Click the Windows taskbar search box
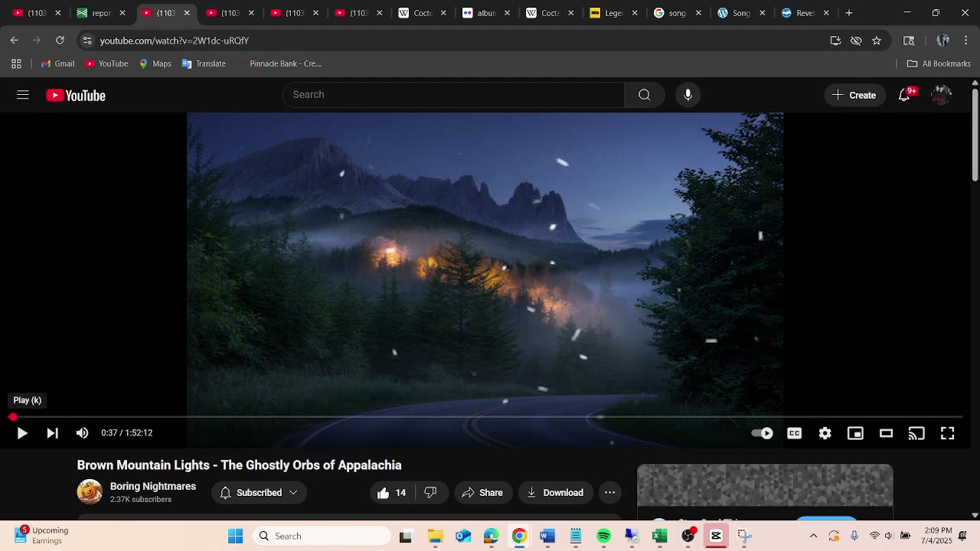 click(x=322, y=536)
